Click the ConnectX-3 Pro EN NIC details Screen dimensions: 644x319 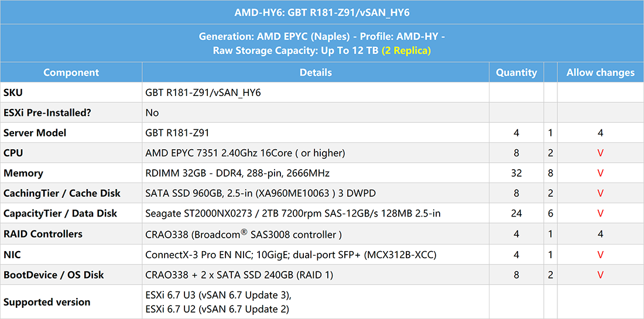[x=290, y=255]
